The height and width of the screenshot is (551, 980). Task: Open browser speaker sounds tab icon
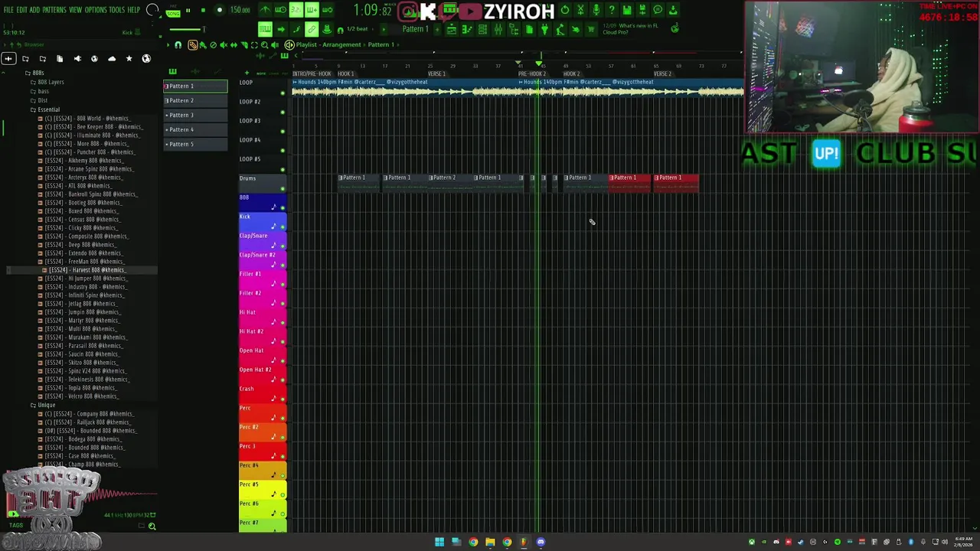77,59
